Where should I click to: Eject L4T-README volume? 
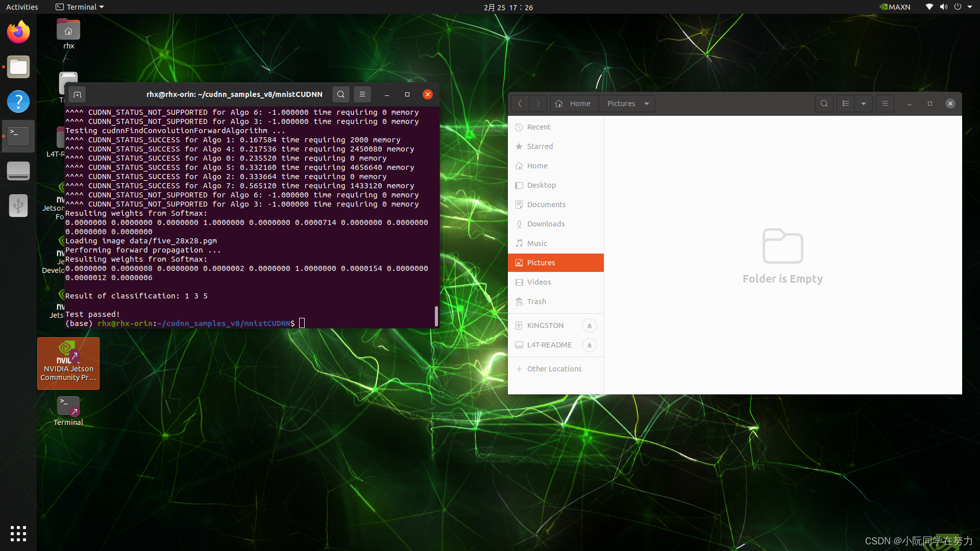pos(590,345)
